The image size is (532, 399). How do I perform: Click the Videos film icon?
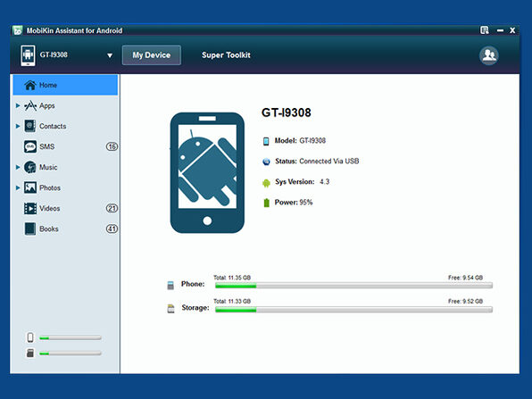[30, 208]
